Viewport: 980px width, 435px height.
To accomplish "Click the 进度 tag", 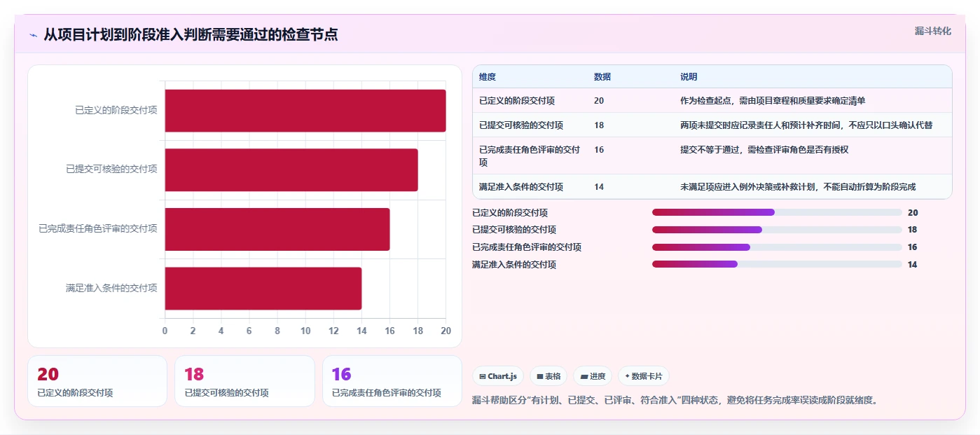I will click(593, 376).
